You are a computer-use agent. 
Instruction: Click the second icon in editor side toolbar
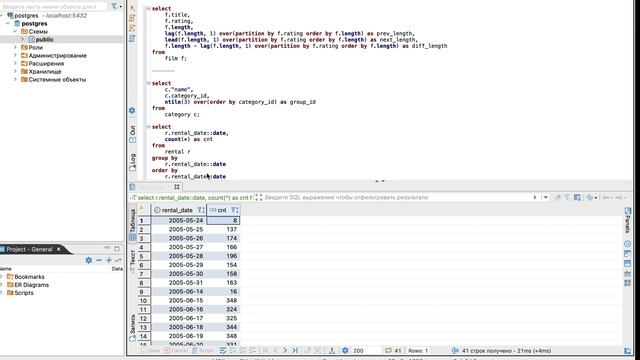coord(132,18)
